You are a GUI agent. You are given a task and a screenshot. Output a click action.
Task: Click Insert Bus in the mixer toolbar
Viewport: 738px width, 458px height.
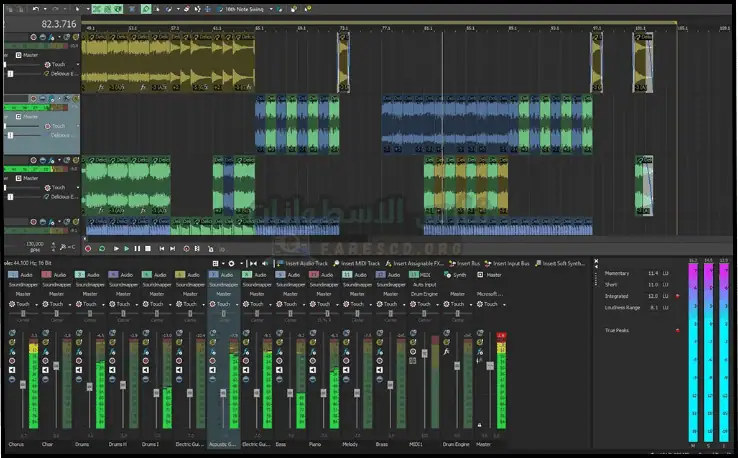pyautogui.click(x=468, y=263)
